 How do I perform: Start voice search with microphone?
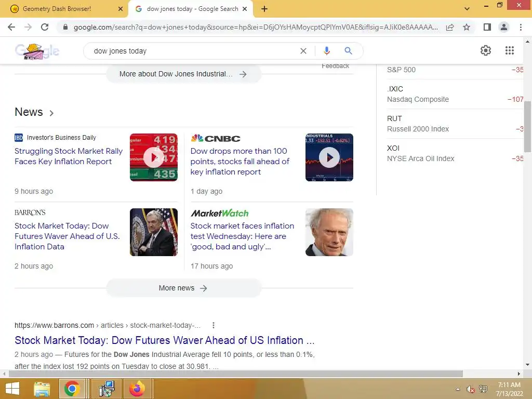326,51
